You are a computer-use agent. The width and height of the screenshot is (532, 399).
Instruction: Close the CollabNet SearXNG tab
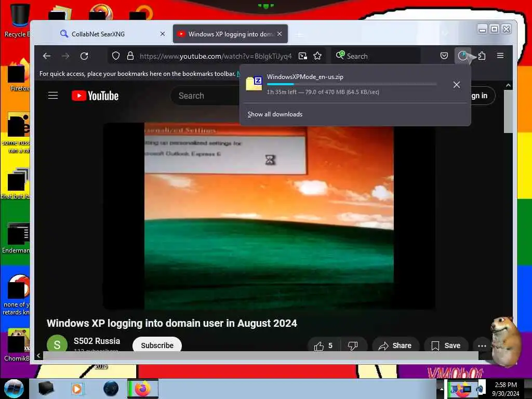163,34
